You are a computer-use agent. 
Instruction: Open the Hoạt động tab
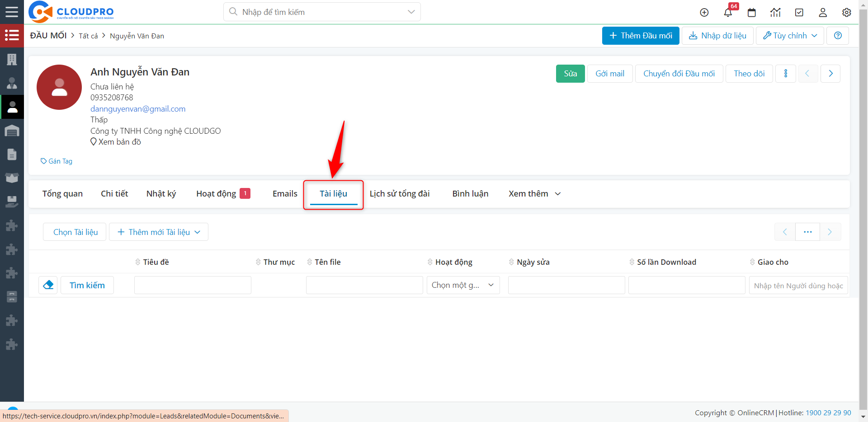pyautogui.click(x=223, y=194)
